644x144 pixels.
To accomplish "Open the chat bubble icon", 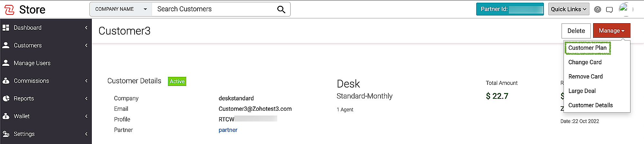I will point(609,10).
